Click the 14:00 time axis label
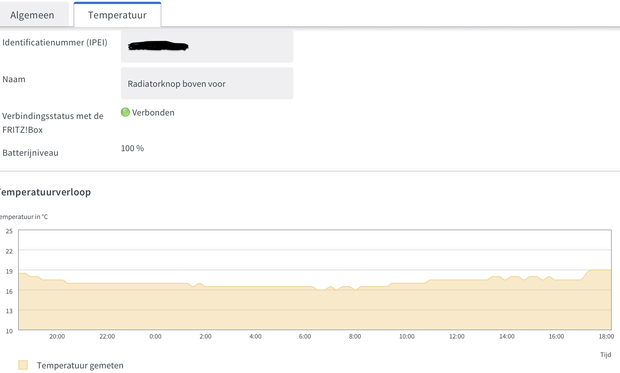The height and width of the screenshot is (373, 620). point(507,337)
